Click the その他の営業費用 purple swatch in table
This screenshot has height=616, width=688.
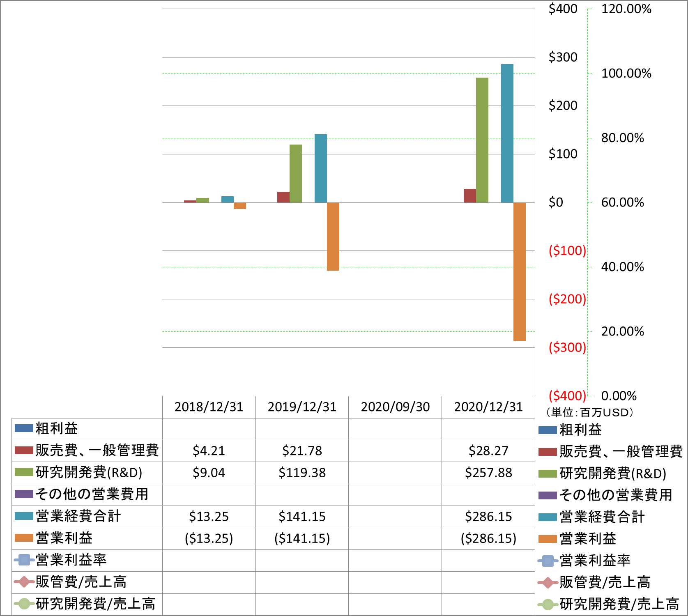(24, 494)
